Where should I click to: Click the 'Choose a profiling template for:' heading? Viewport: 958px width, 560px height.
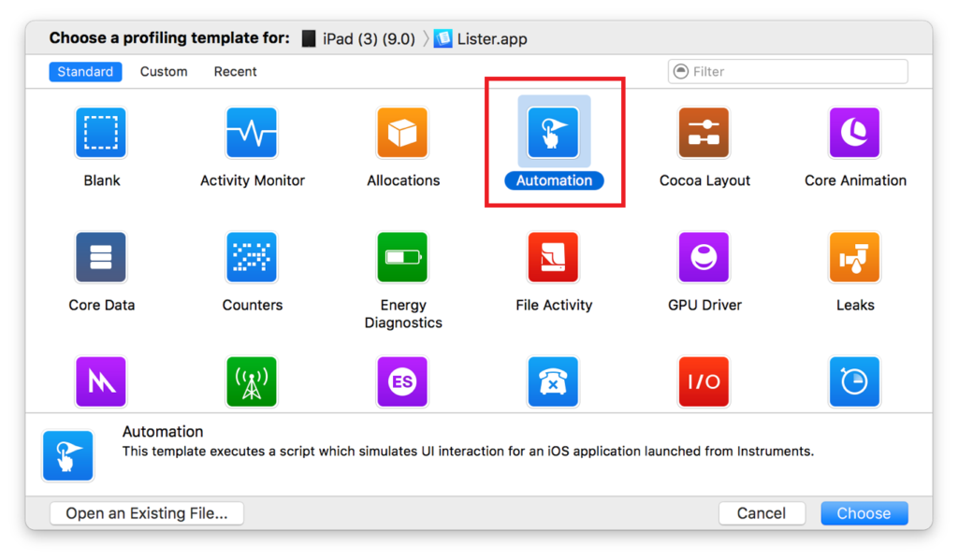170,38
